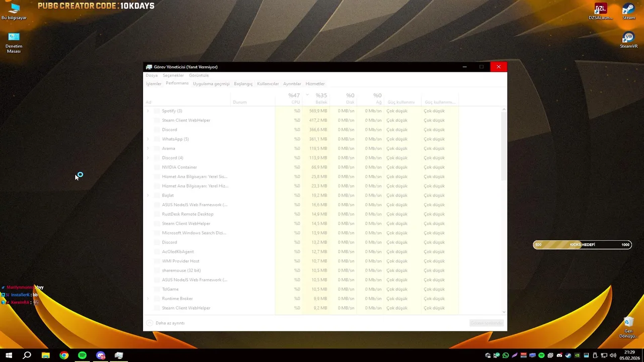Screen dimensions: 644x362
Task: Select the NVIDIA Container process
Action: (x=301, y=167)
